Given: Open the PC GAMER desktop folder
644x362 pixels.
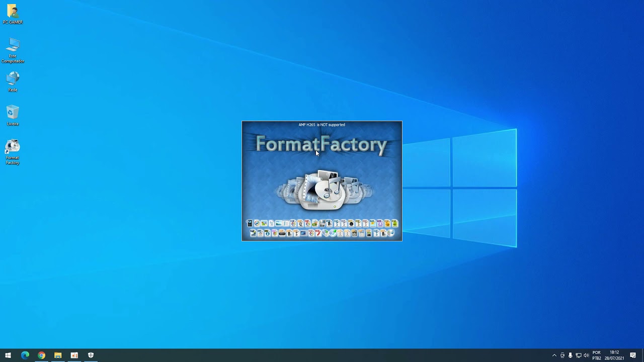Looking at the screenshot, I should [13, 14].
